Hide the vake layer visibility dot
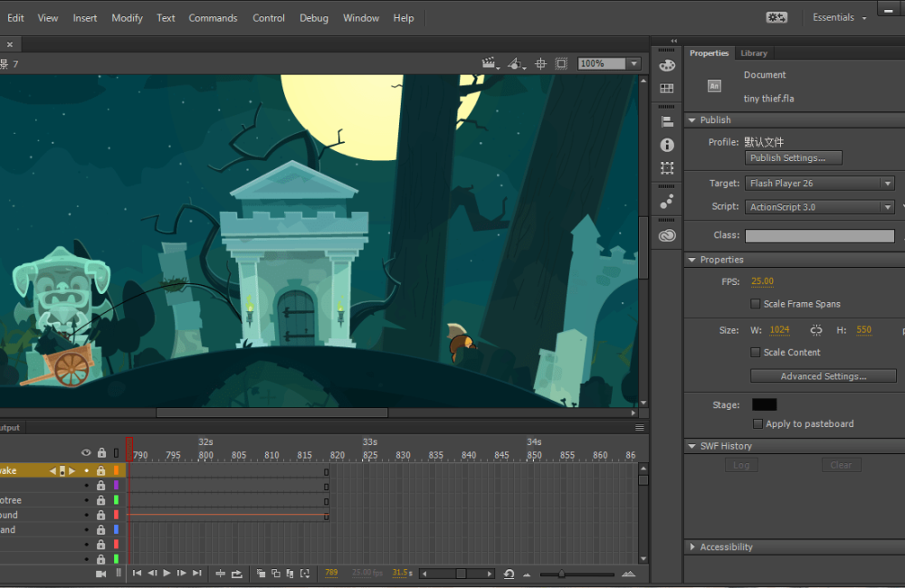 [87, 471]
